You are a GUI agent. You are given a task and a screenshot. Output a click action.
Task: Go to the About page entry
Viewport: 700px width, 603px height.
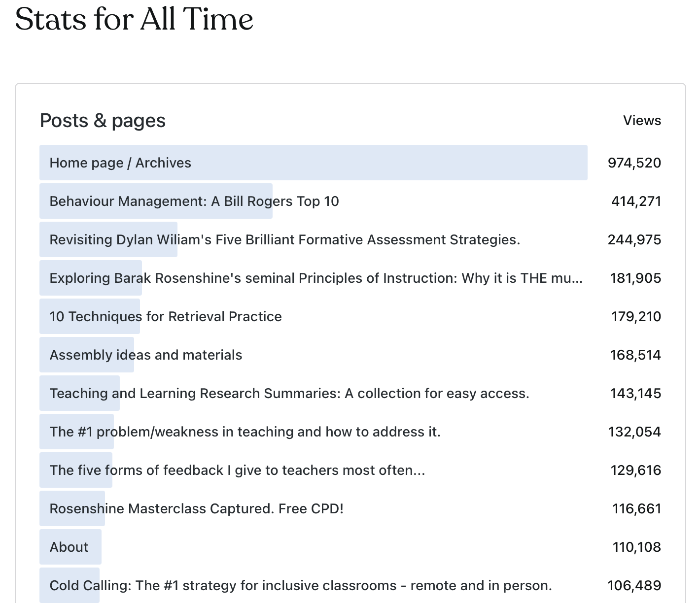tap(69, 547)
